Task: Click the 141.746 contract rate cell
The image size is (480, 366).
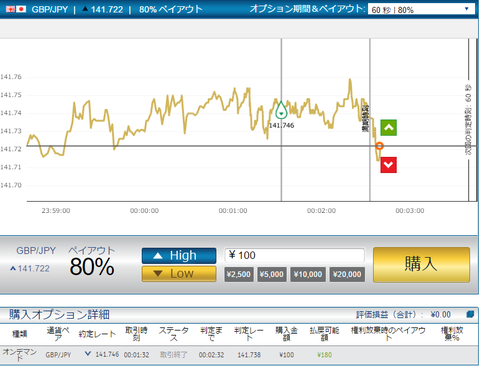Action: tap(107, 354)
